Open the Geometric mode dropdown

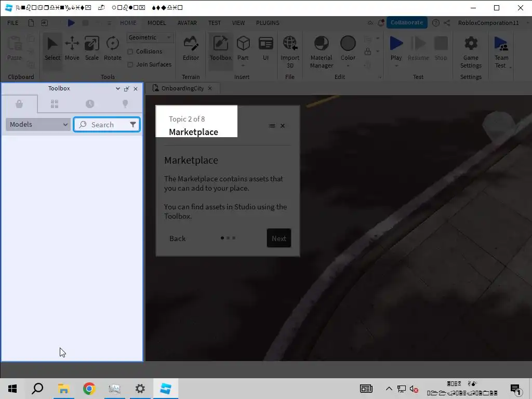click(x=150, y=37)
